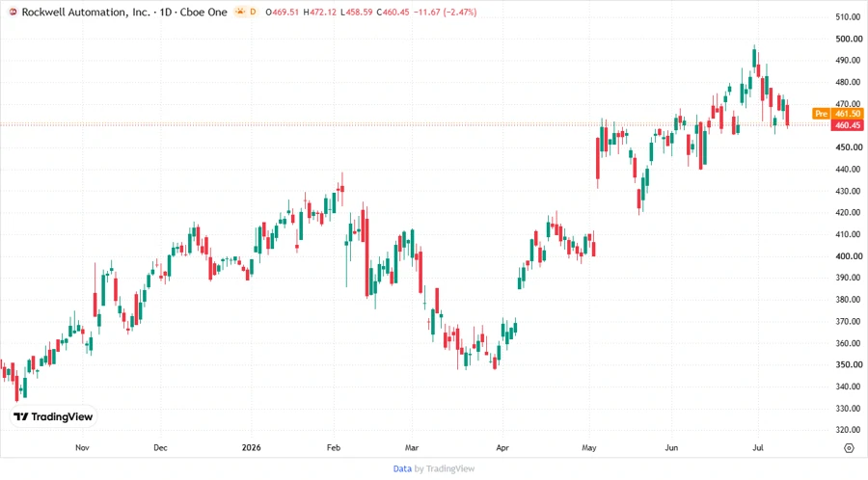This screenshot has width=868, height=480.
Task: Click the pre-market sun indicator icon
Action: click(x=240, y=12)
